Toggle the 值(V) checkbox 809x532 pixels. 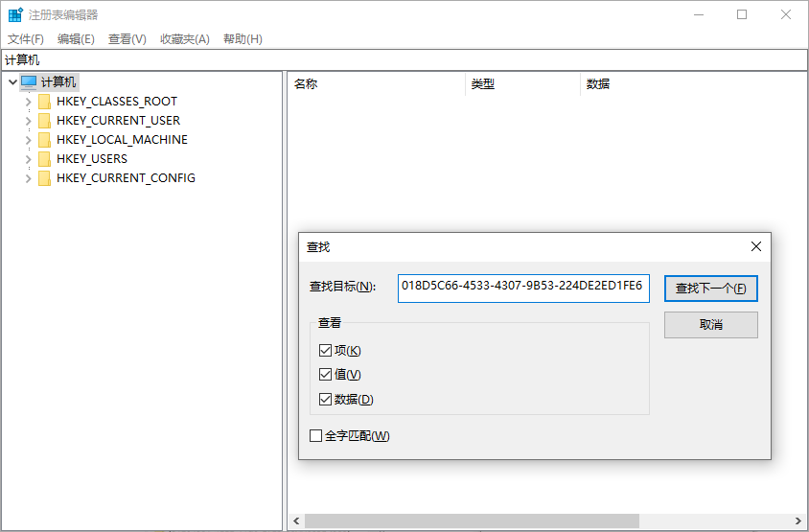click(x=325, y=374)
